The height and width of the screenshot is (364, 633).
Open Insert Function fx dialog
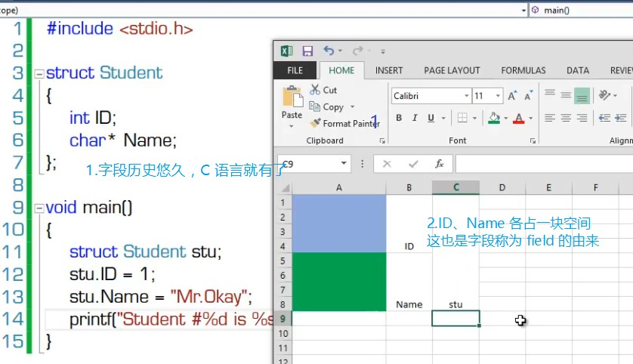(x=439, y=164)
